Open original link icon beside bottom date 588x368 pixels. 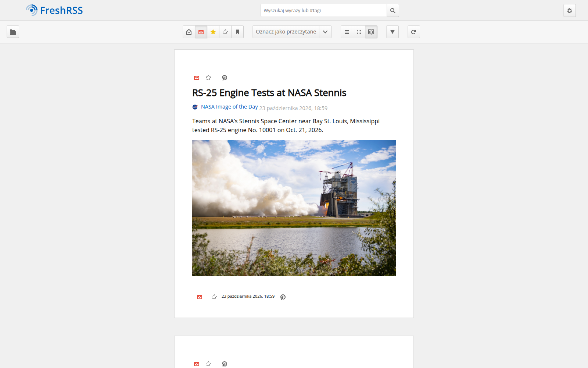[x=283, y=297]
